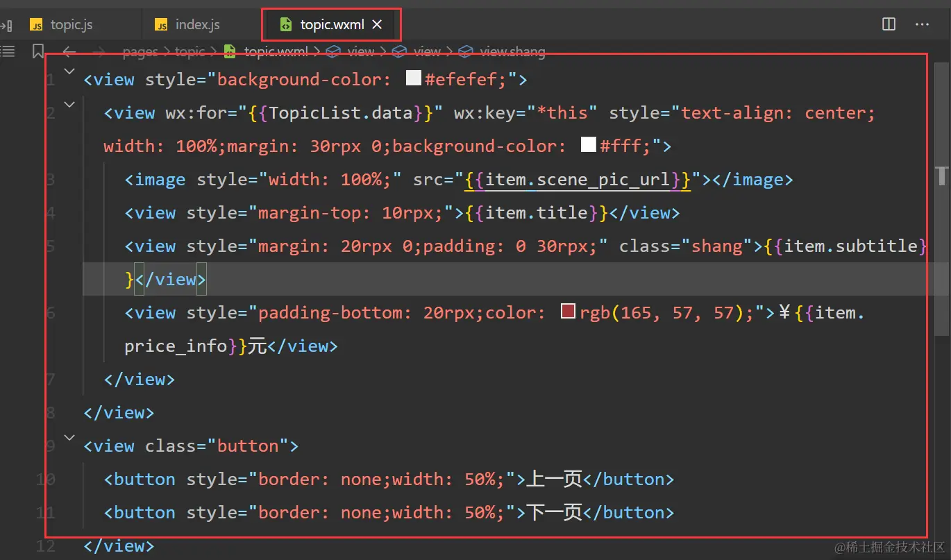Open the #fff color swatch
The width and height of the screenshot is (951, 560).
tap(589, 144)
